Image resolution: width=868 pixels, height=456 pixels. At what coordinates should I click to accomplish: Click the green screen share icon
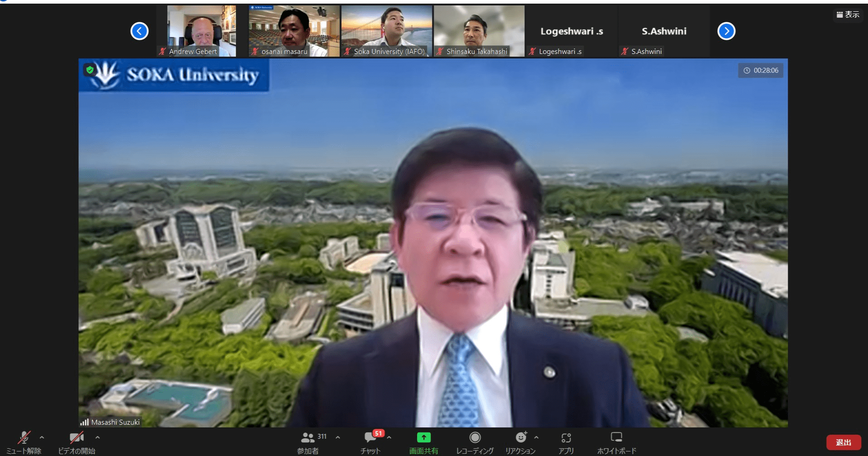pos(423,437)
